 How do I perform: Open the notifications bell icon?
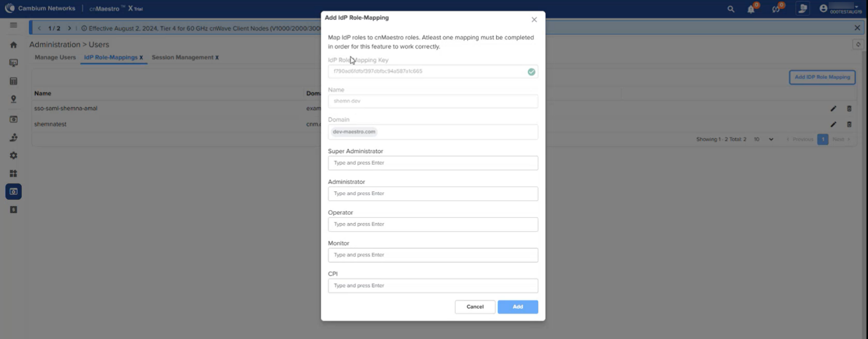751,9
